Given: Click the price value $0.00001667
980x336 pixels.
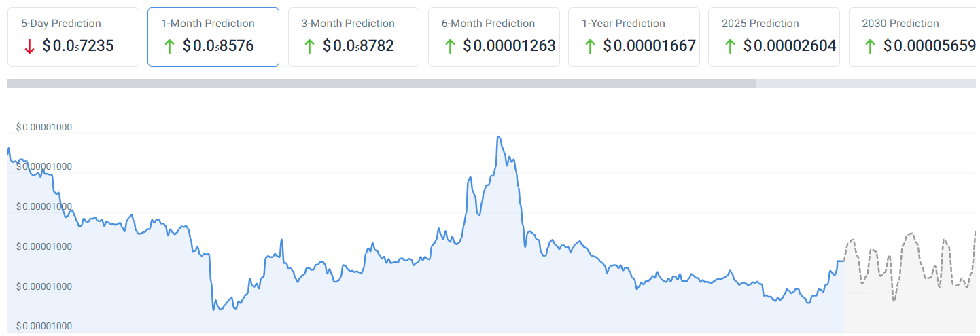Looking at the screenshot, I should tap(649, 46).
